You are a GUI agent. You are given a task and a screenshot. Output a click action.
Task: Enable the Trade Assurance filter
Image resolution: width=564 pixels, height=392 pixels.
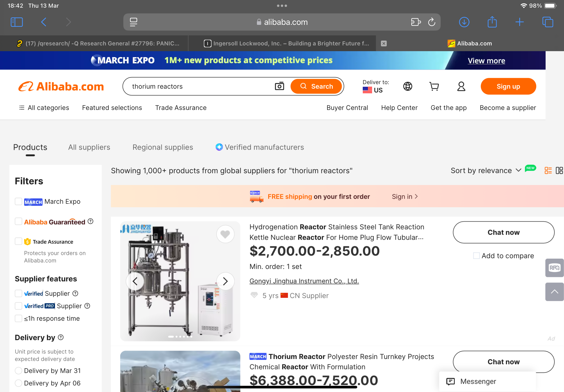pyautogui.click(x=18, y=241)
